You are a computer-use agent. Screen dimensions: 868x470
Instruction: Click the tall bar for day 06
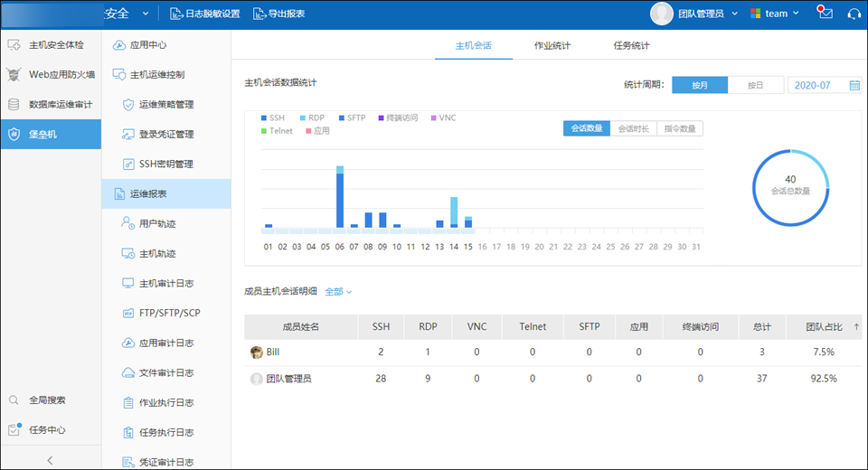[x=340, y=196]
